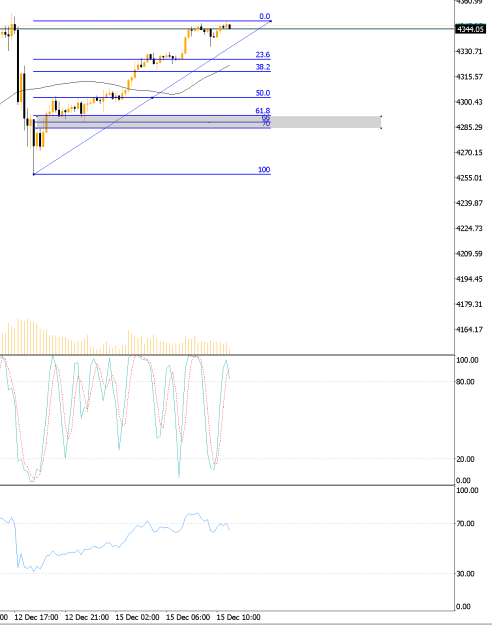This screenshot has height=625, width=492.
Task: Click the 30.00 RSI level label
Action: [x=465, y=574]
